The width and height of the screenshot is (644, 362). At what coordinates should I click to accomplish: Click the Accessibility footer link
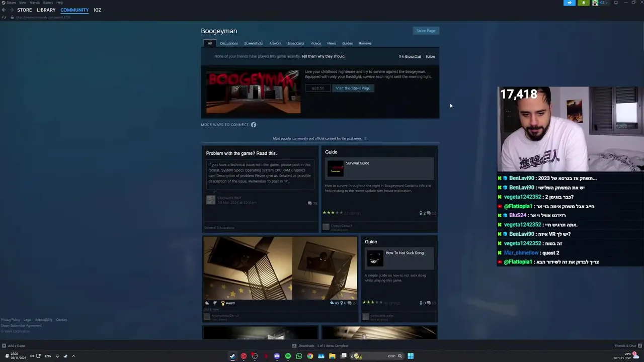[x=44, y=320]
